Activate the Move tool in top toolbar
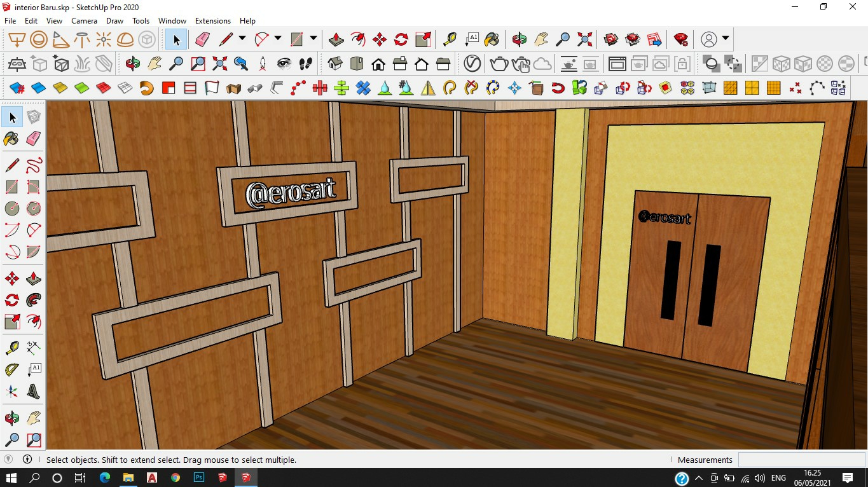 (x=380, y=39)
